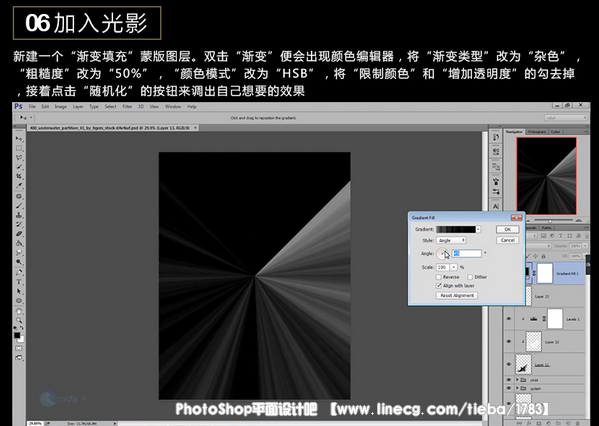Click the Angle dial control
This screenshot has height=426, width=599.
[x=442, y=254]
